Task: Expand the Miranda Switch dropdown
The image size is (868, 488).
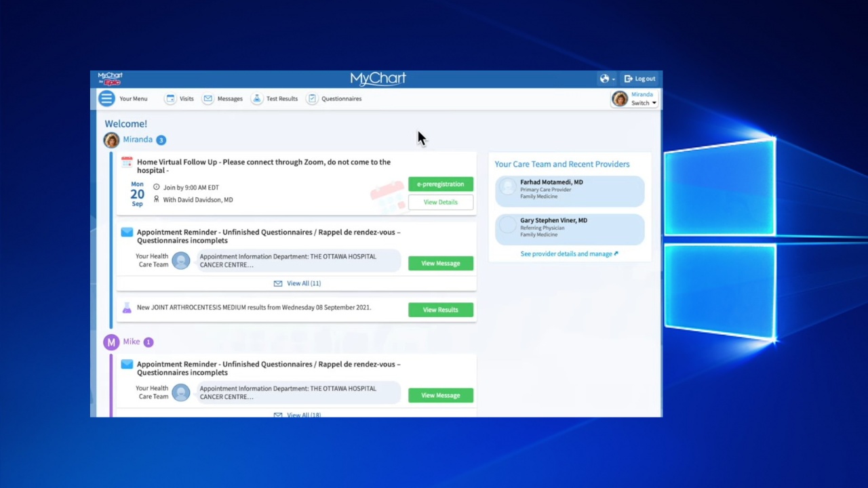Action: (644, 103)
